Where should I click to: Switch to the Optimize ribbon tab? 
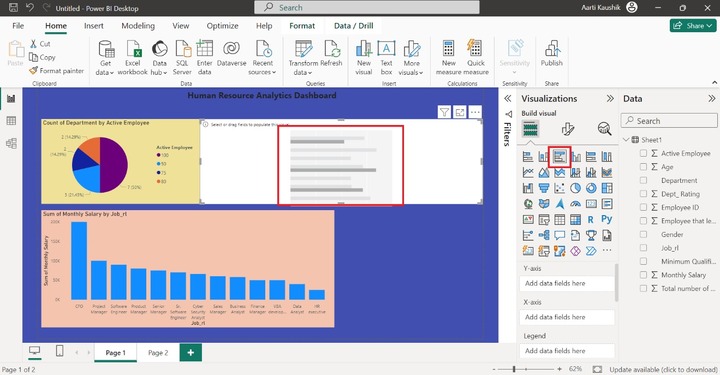[222, 26]
